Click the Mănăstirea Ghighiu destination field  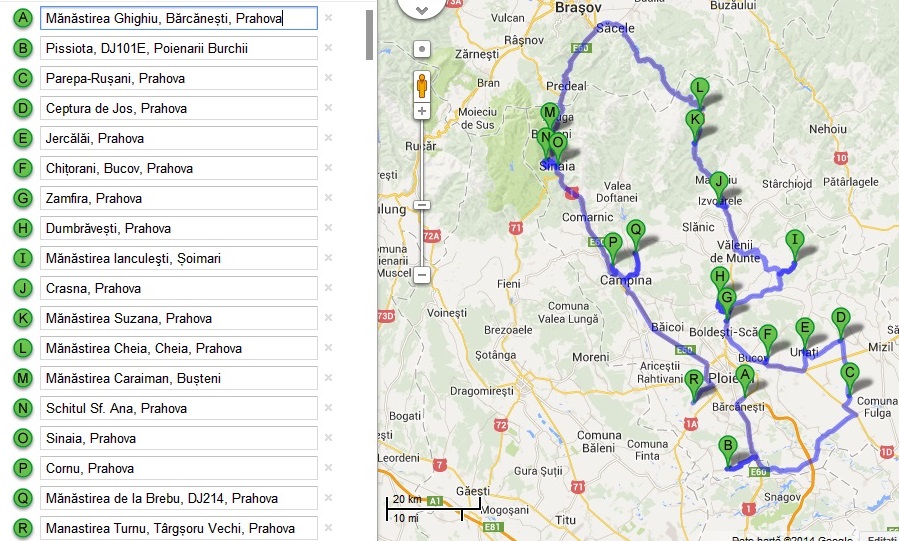pyautogui.click(x=178, y=18)
